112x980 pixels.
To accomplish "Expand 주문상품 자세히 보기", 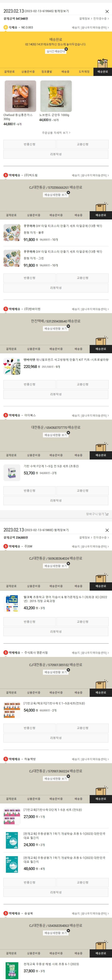I will click(56, 133).
